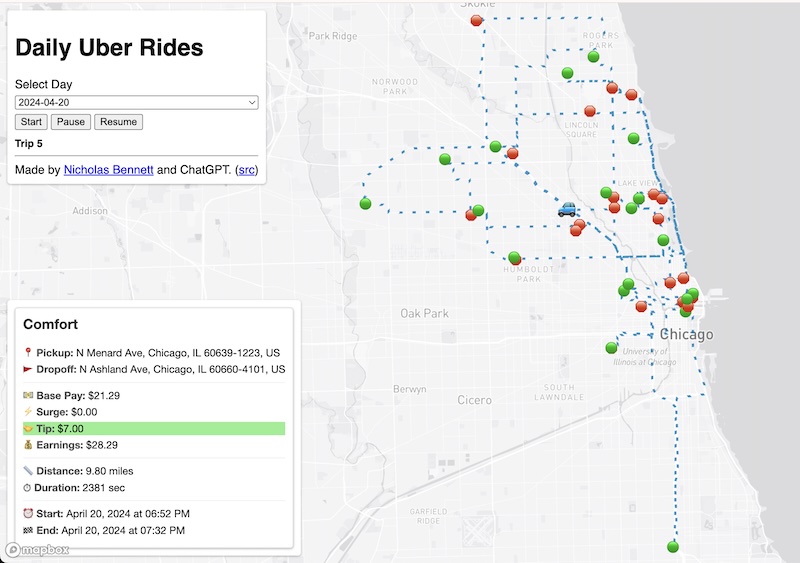Screen dimensions: 800x563
Task: Click the Distance ruler icon
Action: (28, 471)
